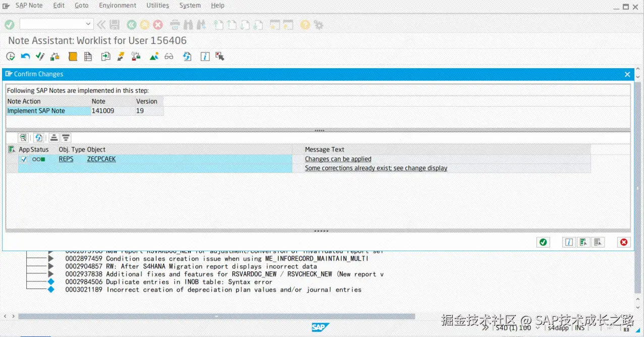Click the green Continue checkmark button in dialog
Screen dimensions: 644x337
(x=543, y=242)
